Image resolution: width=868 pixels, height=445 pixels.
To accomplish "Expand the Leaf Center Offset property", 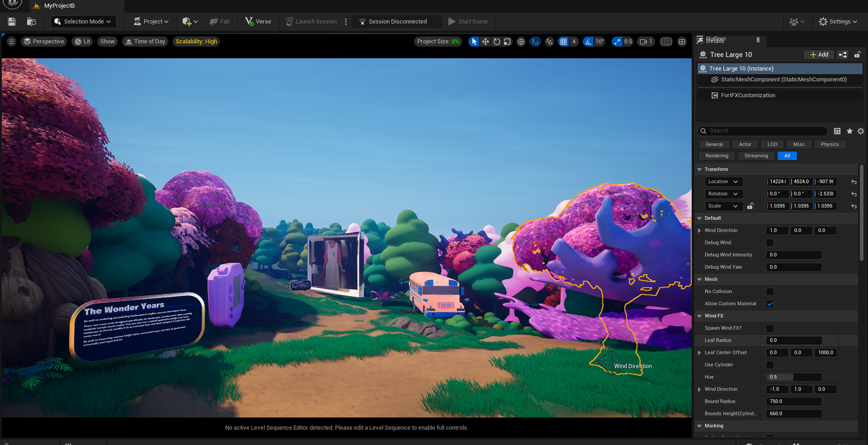I will coord(699,353).
